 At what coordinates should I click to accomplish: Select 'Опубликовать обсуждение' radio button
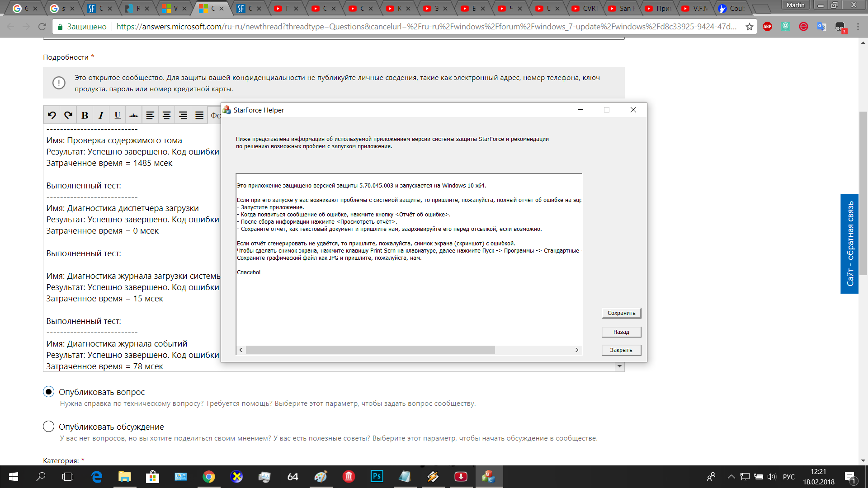(x=49, y=427)
